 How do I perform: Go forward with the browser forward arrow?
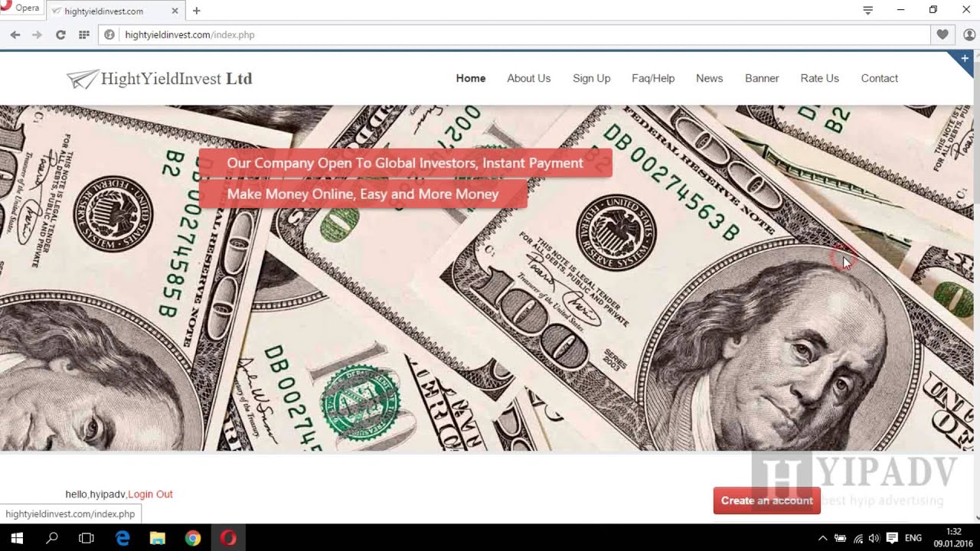click(x=37, y=34)
